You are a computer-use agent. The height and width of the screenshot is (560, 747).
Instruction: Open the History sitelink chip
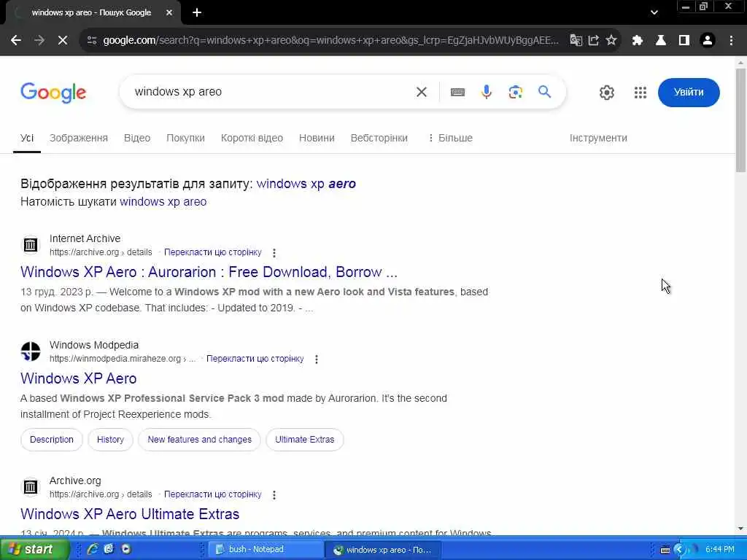(110, 440)
